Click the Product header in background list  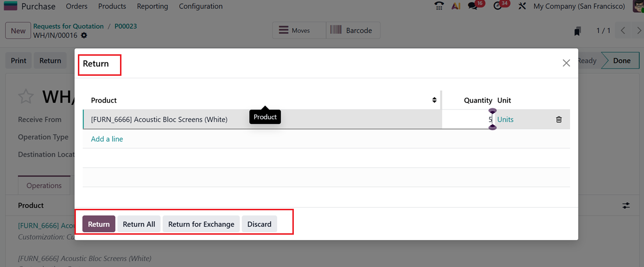(31, 205)
